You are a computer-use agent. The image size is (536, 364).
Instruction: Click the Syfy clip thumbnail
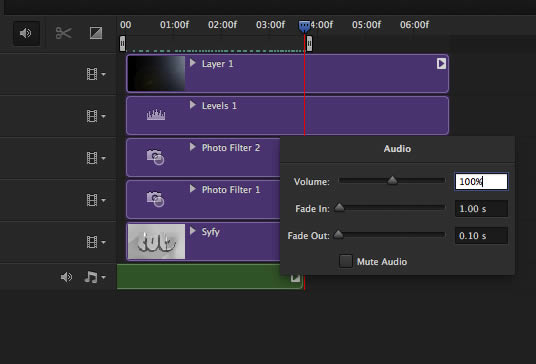point(156,241)
